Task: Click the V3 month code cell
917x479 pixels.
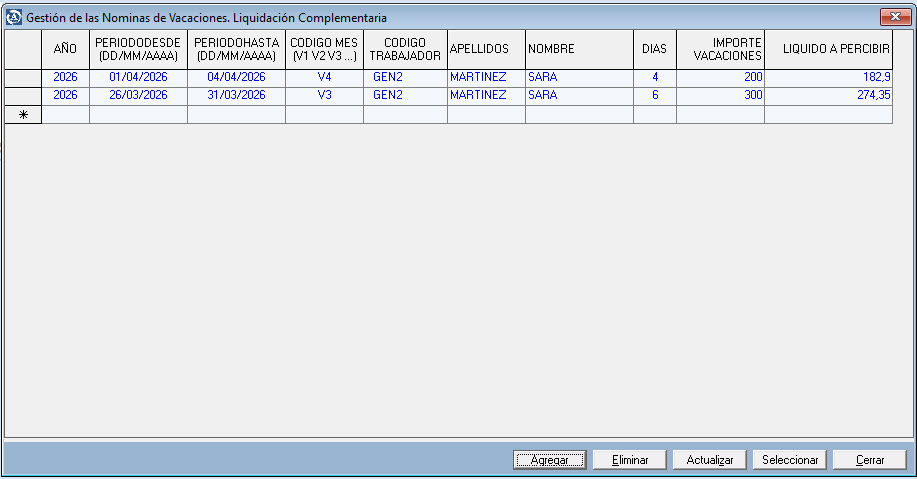Action: pos(324,96)
